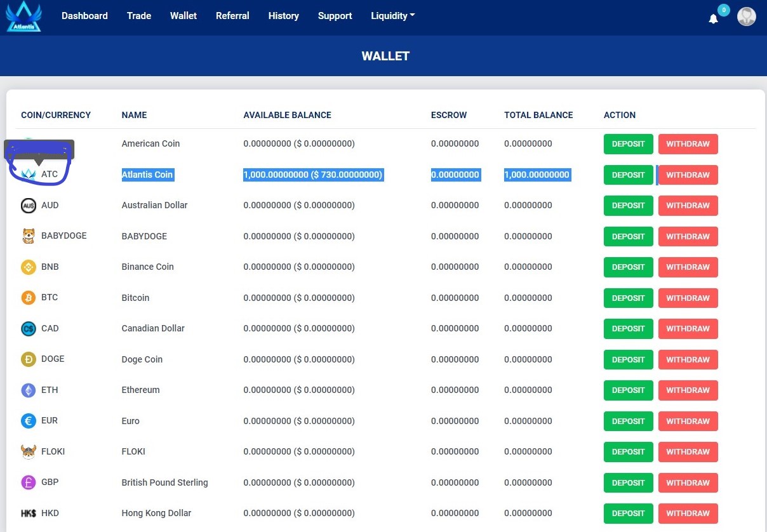Viewport: 767px width, 532px height.
Task: Deposit Ethereum
Action: click(x=628, y=390)
